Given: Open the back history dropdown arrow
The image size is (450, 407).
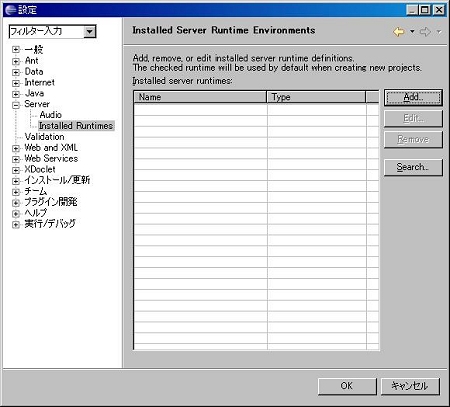Looking at the screenshot, I should pyautogui.click(x=412, y=32).
